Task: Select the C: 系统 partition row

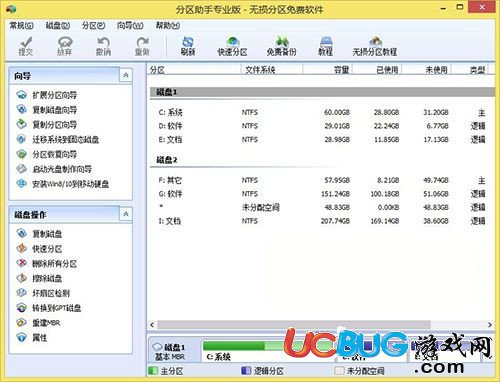Action: point(322,112)
